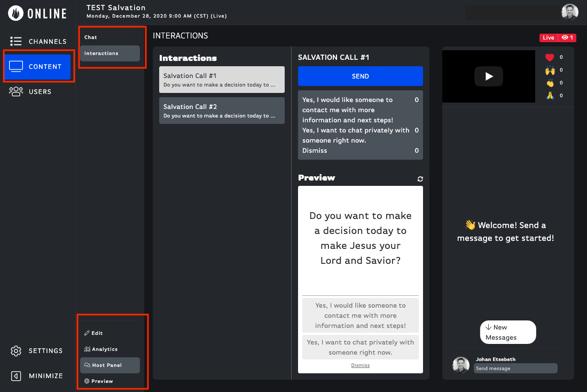The image size is (587, 392).
Task: Open the Content section
Action: (38, 67)
